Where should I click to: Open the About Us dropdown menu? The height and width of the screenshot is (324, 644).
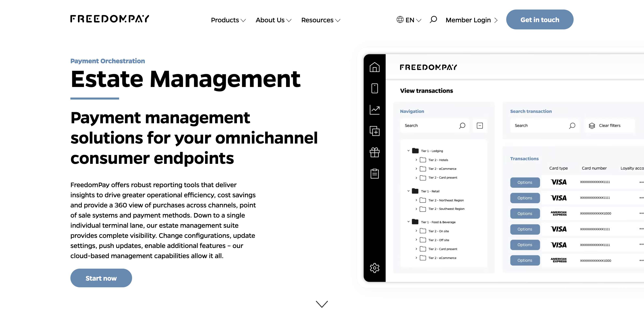coord(272,19)
